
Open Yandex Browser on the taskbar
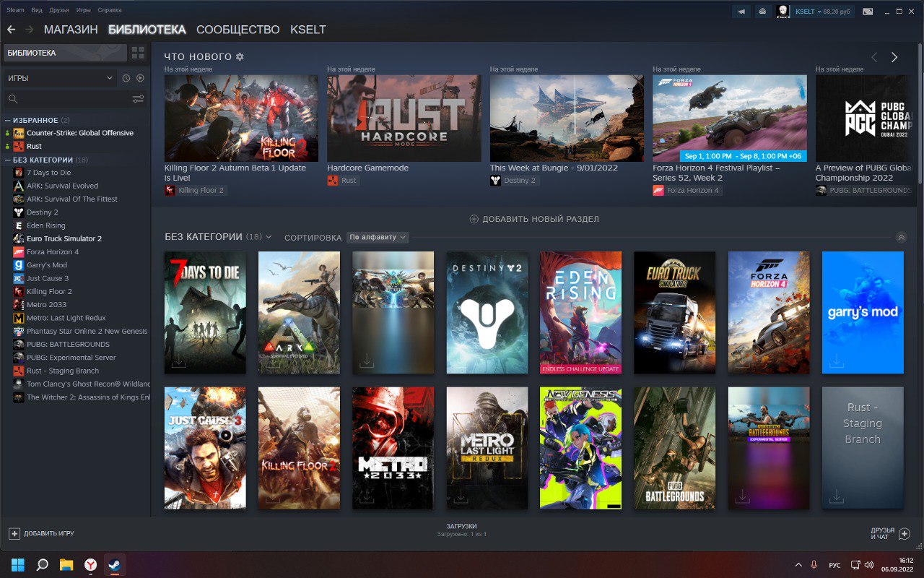[x=90, y=564]
